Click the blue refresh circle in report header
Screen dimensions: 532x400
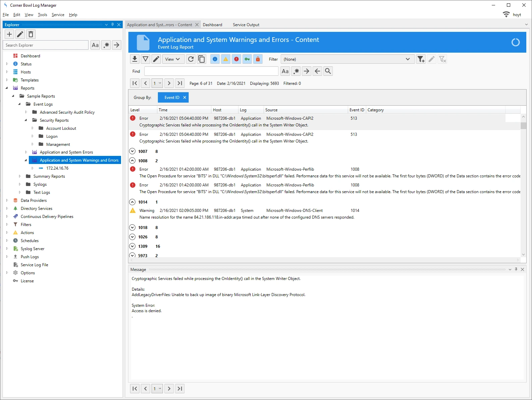(516, 42)
